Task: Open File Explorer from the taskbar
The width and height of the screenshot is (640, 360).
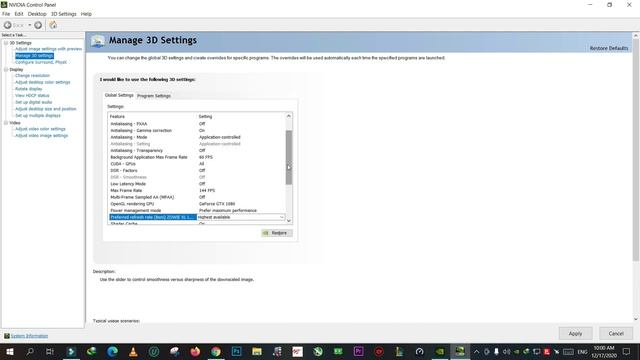Action: 257,351
